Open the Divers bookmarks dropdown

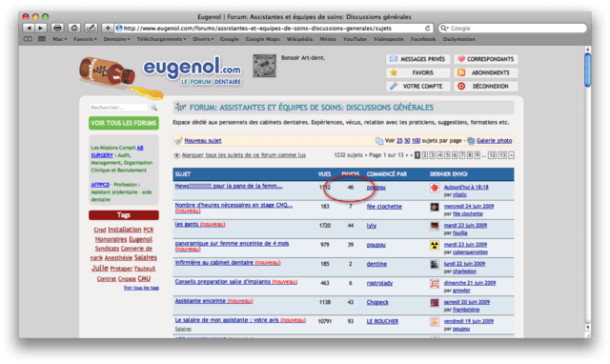pos(203,39)
